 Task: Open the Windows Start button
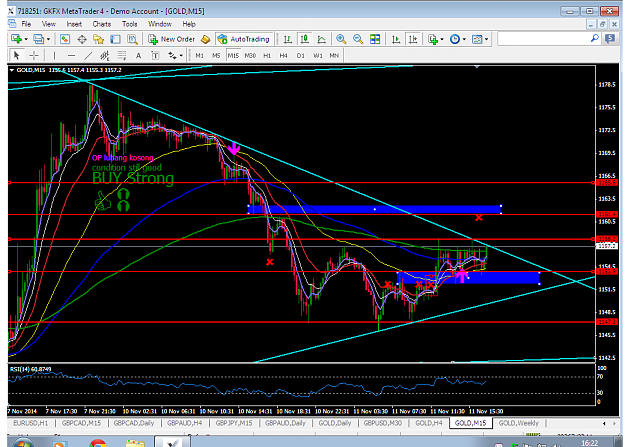[23, 443]
